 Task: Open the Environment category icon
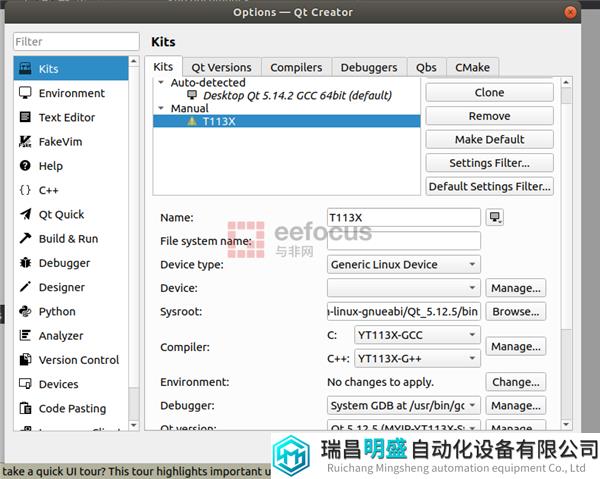click(25, 93)
